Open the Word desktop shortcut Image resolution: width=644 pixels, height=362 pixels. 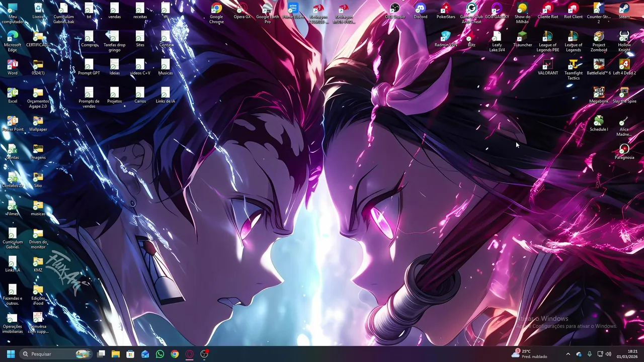pos(13,67)
